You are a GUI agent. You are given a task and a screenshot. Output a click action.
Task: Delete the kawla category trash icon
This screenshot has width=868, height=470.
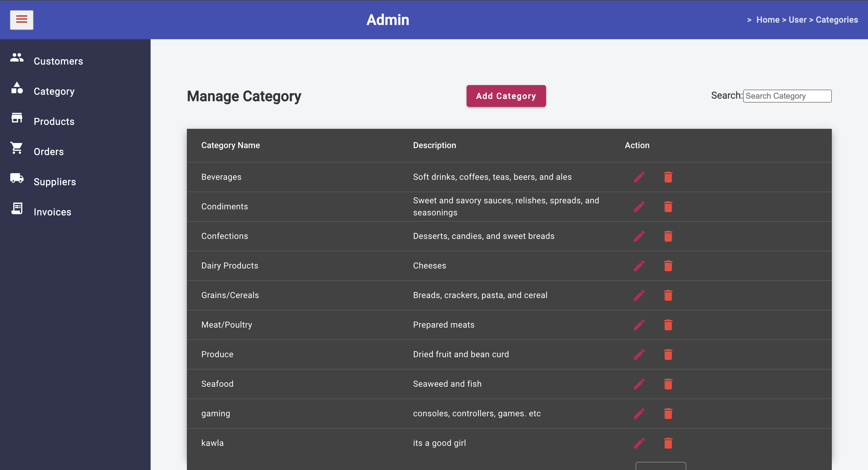pos(668,443)
